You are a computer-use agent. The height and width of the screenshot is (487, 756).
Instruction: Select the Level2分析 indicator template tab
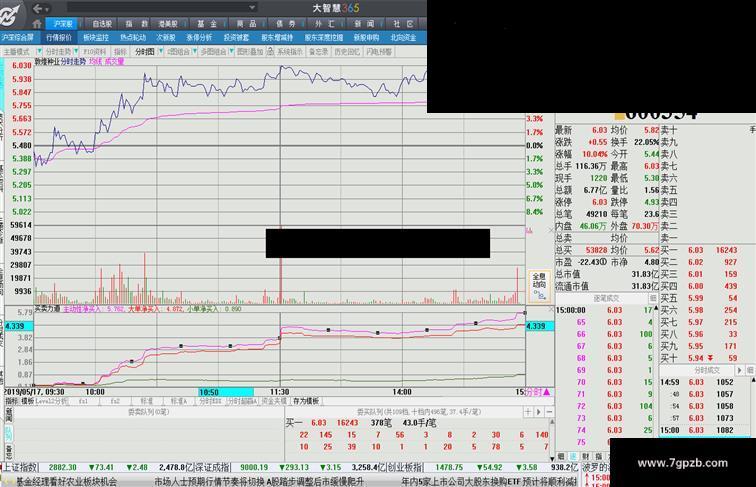pyautogui.click(x=51, y=401)
